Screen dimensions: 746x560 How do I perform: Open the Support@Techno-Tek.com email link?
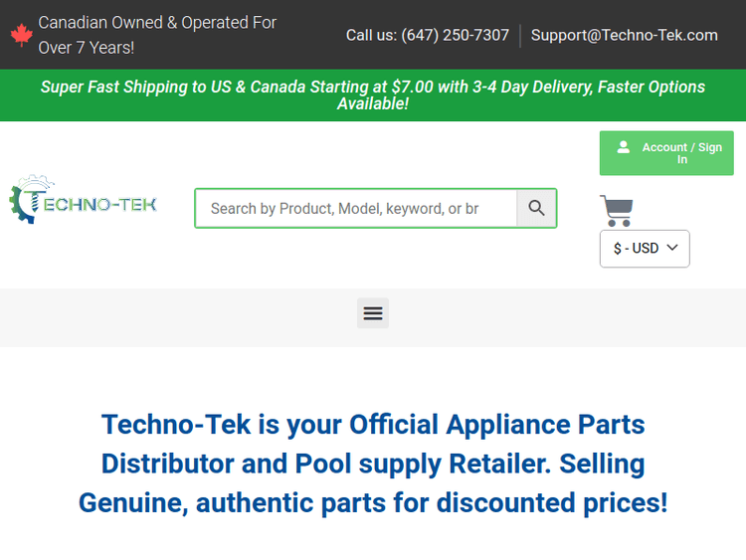[624, 35]
